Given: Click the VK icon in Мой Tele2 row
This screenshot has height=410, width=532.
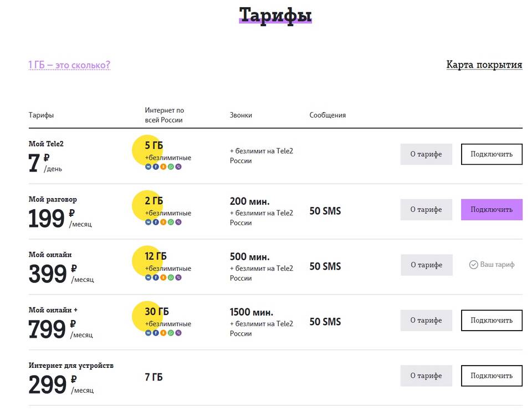Looking at the screenshot, I should coord(149,167).
